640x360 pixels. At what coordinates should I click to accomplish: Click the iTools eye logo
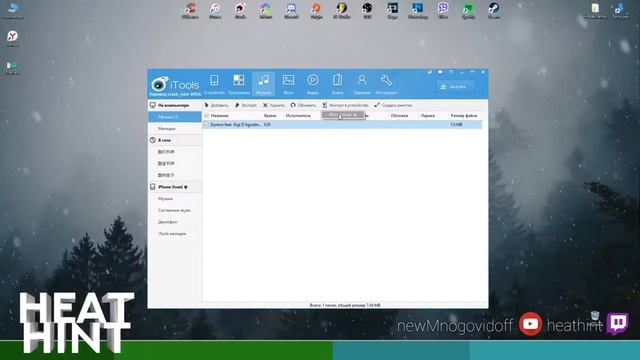click(x=159, y=84)
